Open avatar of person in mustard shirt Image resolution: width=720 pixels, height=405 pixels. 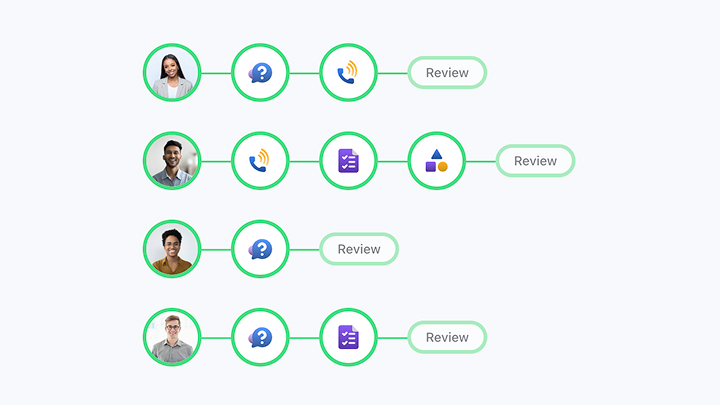pyautogui.click(x=172, y=249)
